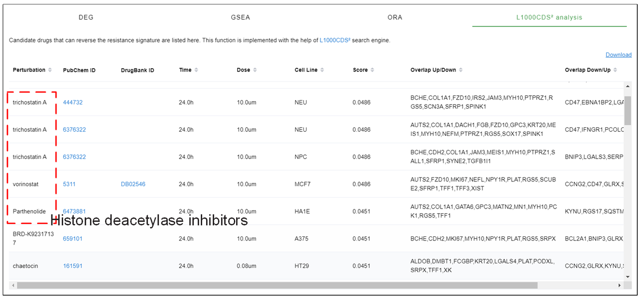Open the GSEA tab
Screen dimensions: 644x299
coord(241,17)
